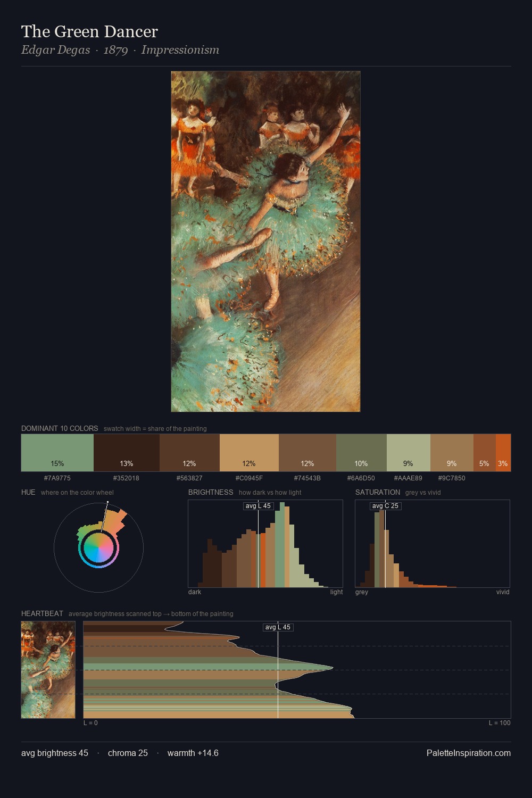Click the hue color wheel center
532x798 pixels.
pos(98,547)
